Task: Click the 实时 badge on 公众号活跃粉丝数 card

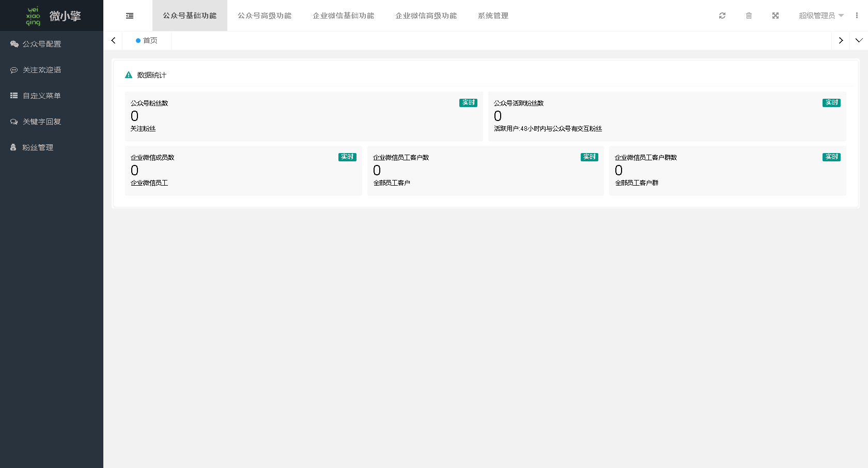Action: [x=831, y=103]
